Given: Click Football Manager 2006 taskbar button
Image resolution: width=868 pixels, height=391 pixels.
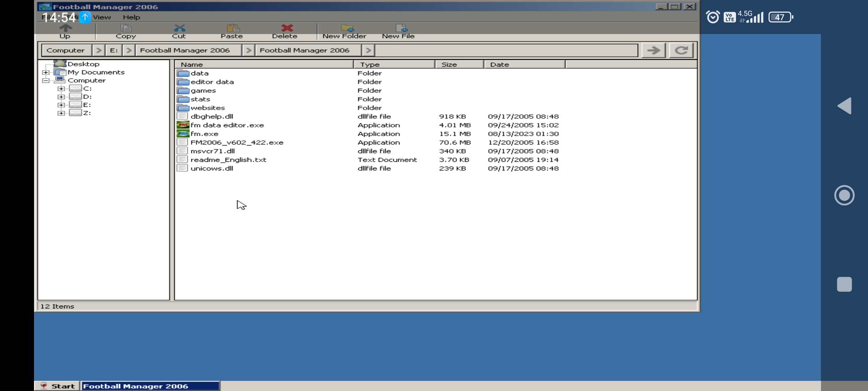Looking at the screenshot, I should [150, 386].
